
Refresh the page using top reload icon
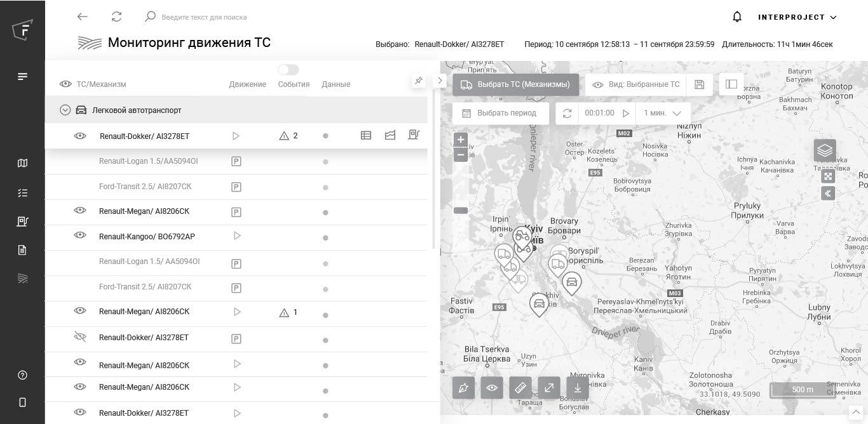tap(116, 17)
